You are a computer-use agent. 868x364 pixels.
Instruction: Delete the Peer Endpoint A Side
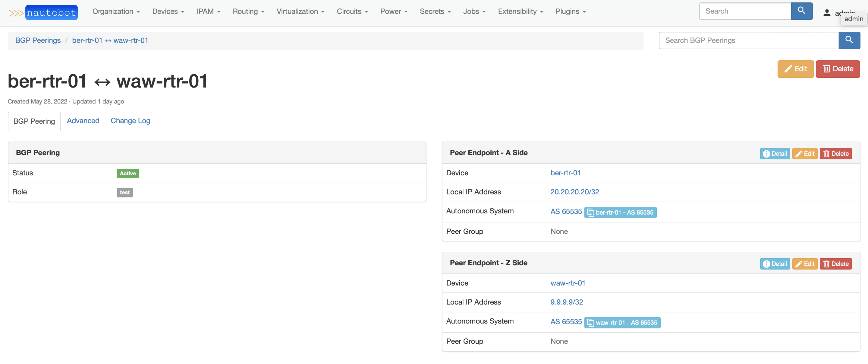(x=835, y=154)
